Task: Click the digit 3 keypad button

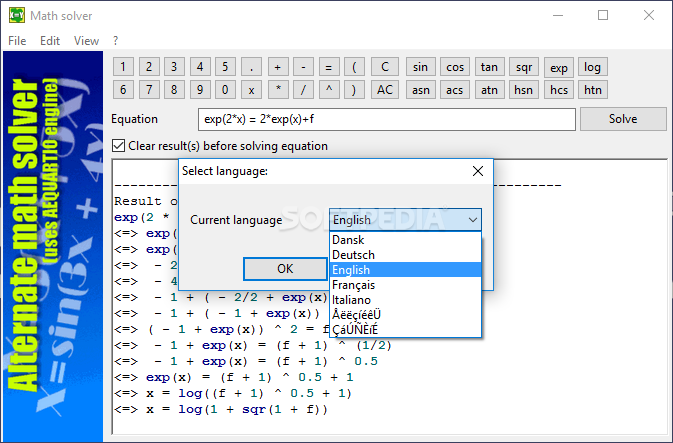Action: click(174, 67)
